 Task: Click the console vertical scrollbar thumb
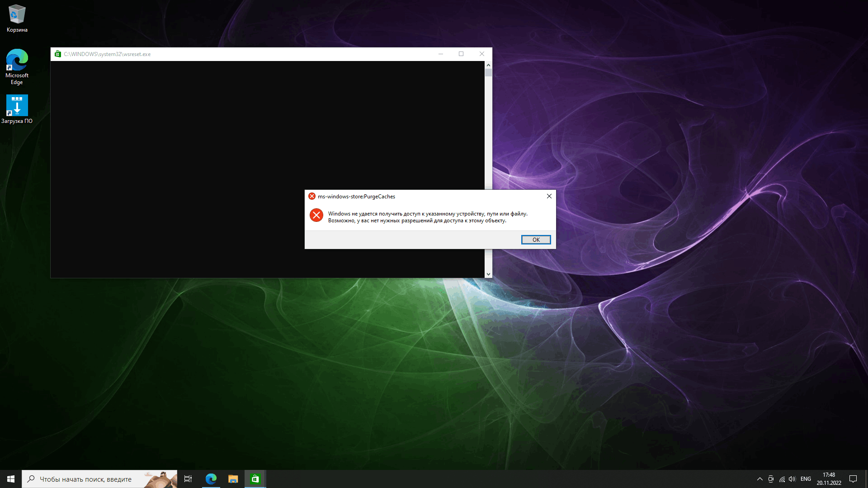pos(488,73)
